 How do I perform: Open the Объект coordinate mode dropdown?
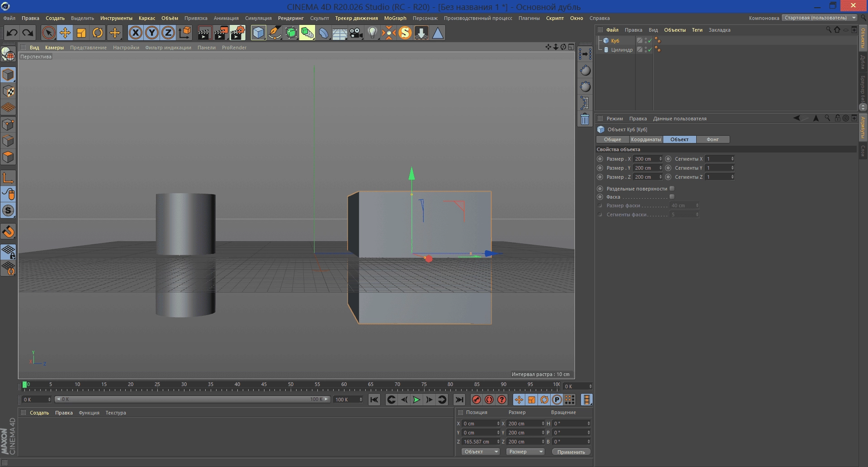coord(480,452)
